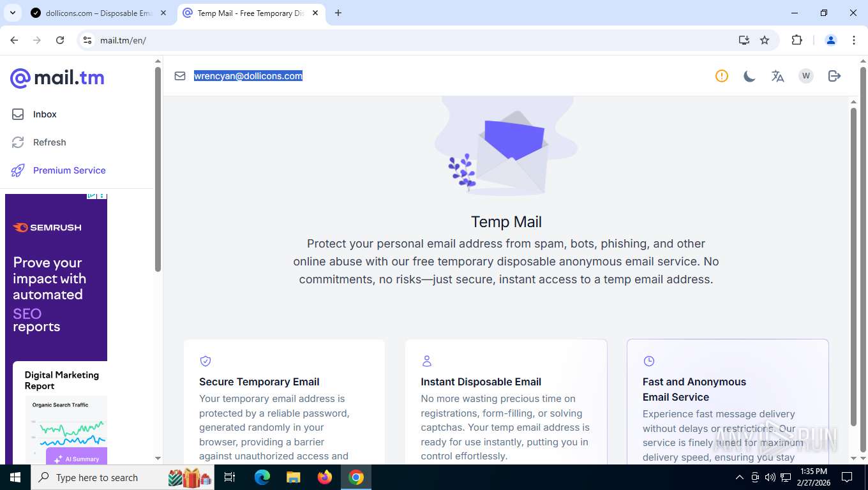Click the AdChoices icon on the ad
The width and height of the screenshot is (868, 490).
click(92, 197)
